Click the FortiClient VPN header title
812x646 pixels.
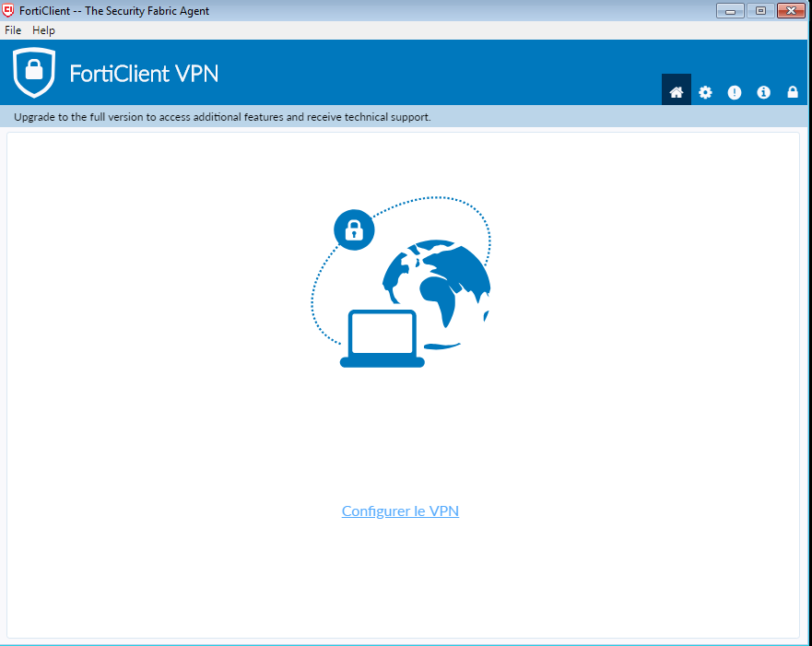pyautogui.click(x=144, y=74)
